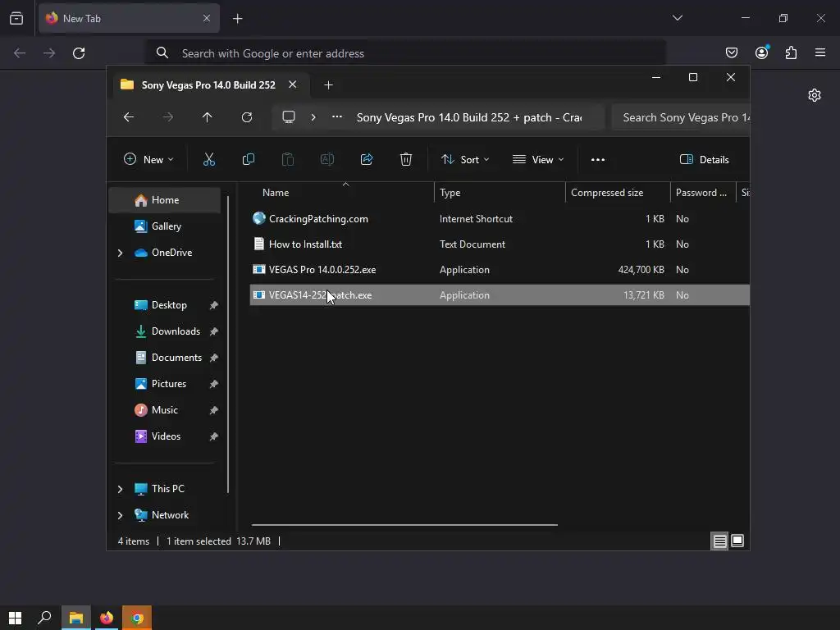Switch to details list view icon in status bar

pyautogui.click(x=719, y=541)
